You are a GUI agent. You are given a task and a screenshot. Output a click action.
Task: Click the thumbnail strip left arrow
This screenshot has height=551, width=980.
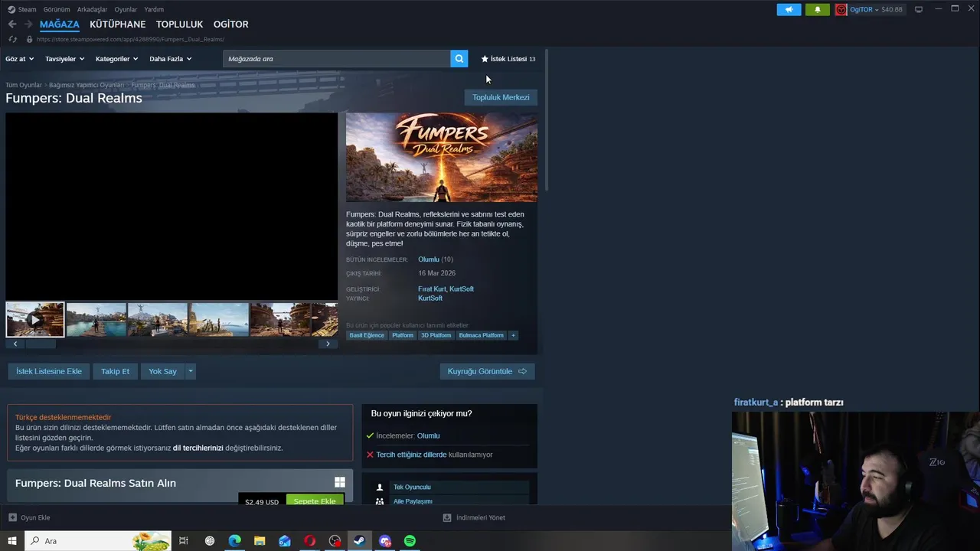[15, 344]
